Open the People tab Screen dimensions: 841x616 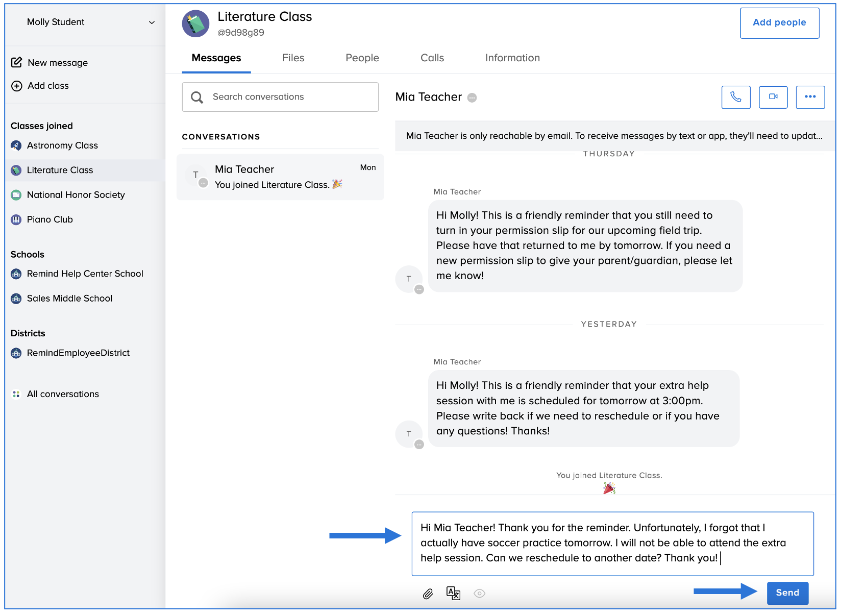(362, 58)
